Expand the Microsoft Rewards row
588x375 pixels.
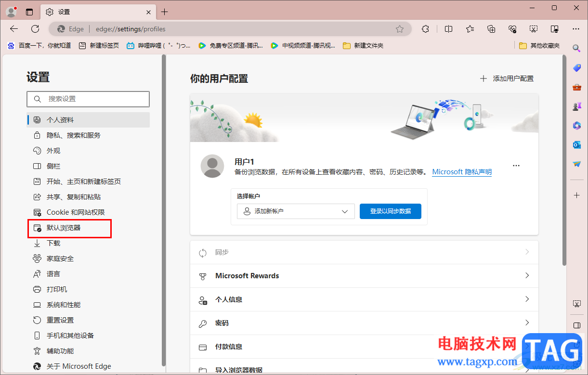[x=364, y=276]
